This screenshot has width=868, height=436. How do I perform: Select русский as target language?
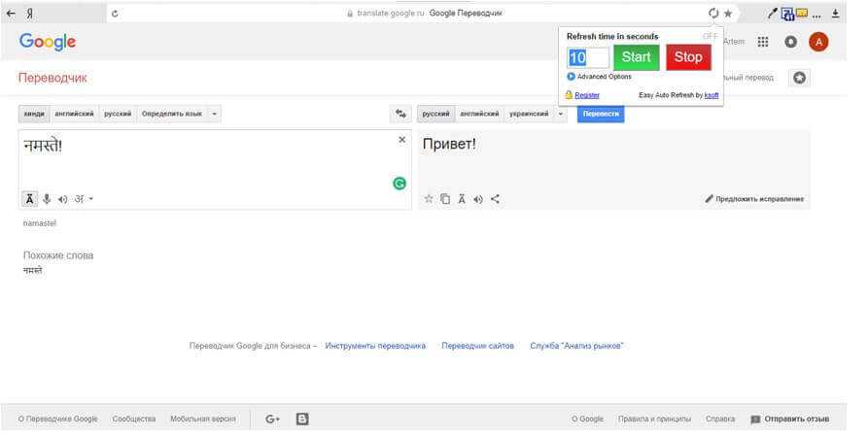[x=435, y=114]
